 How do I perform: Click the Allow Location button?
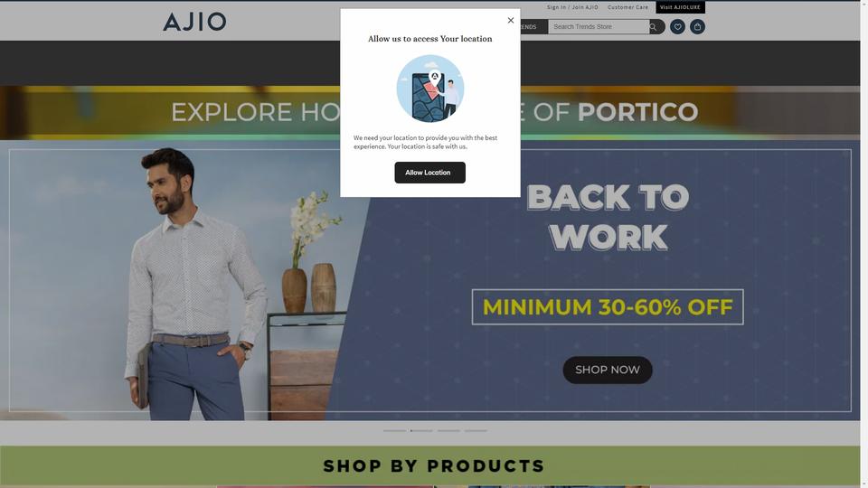(429, 173)
